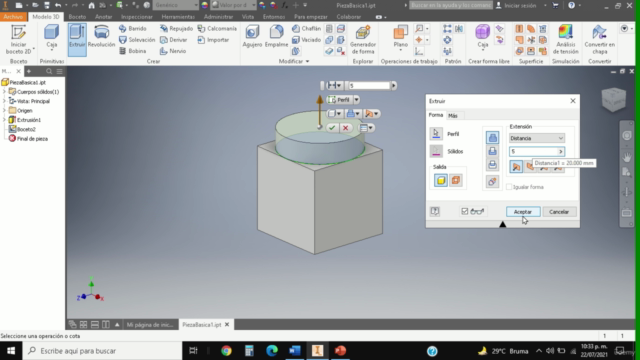
Task: Expand Extrusión1 node in browser
Action: [4, 120]
